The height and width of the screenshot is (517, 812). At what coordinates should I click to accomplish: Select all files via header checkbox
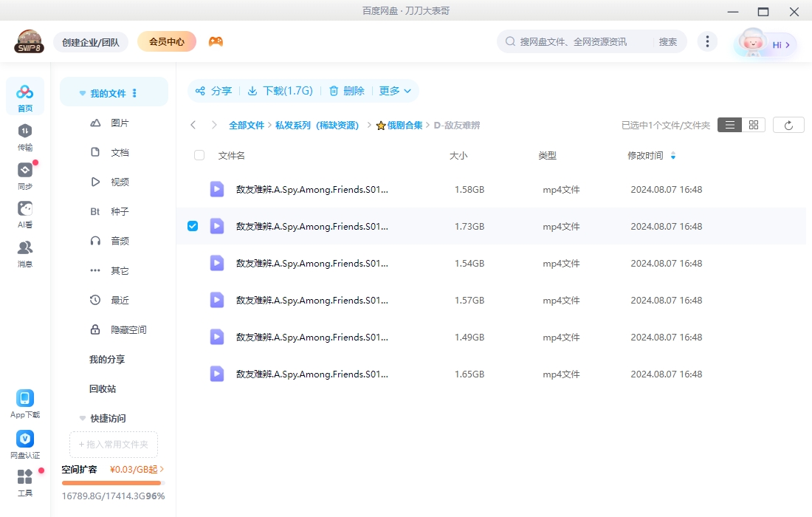[199, 155]
